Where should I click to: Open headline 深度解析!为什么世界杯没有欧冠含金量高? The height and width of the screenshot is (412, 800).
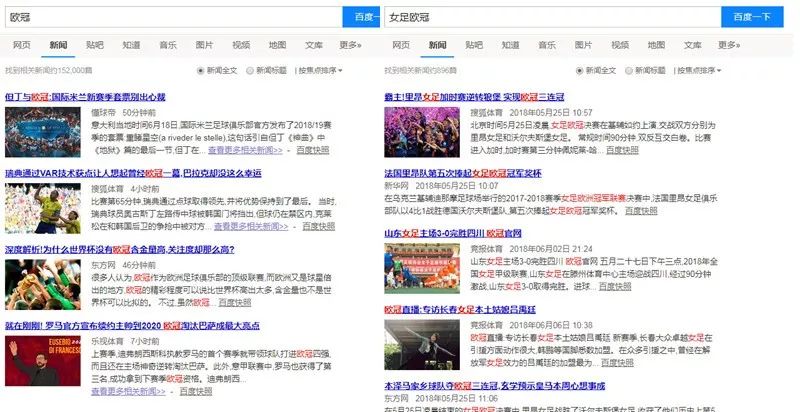pos(120,249)
